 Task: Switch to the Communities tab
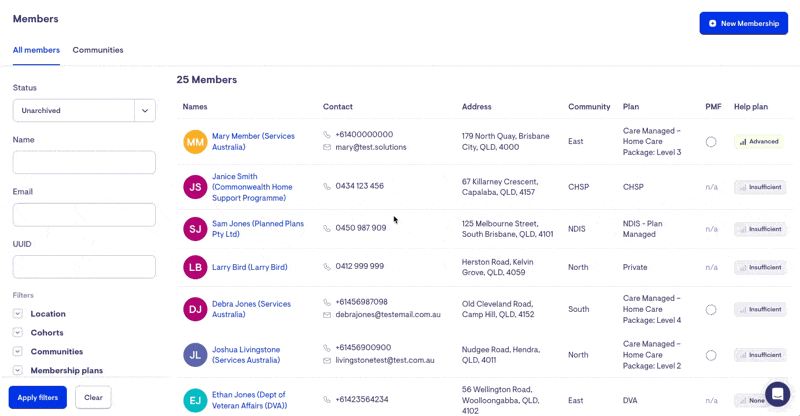coord(98,50)
